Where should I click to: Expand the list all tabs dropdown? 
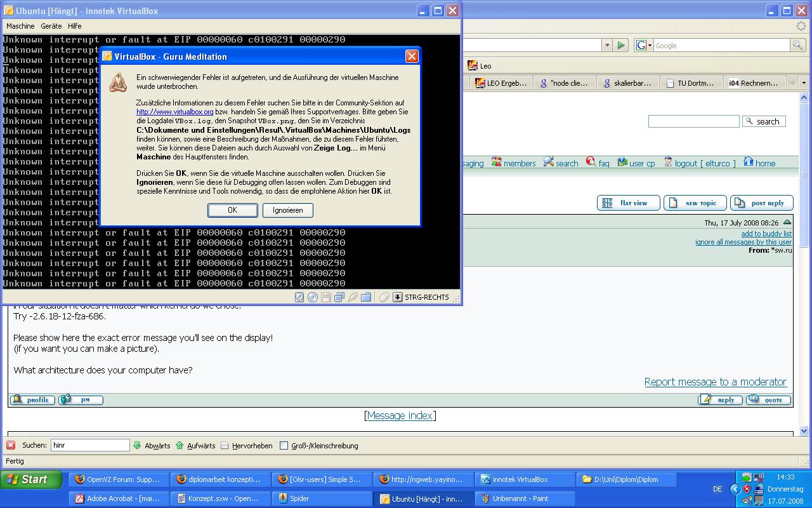point(804,83)
